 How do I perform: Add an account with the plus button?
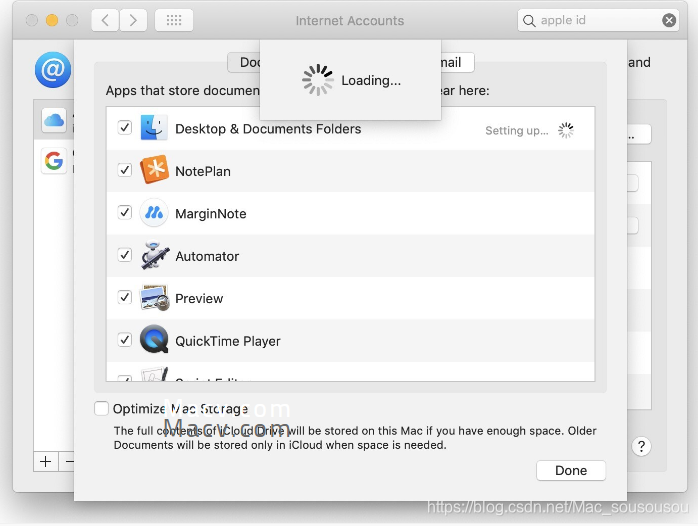pyautogui.click(x=45, y=461)
